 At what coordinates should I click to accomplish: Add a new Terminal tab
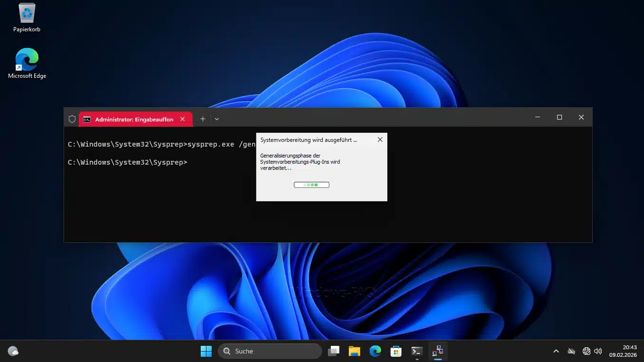[x=203, y=119]
